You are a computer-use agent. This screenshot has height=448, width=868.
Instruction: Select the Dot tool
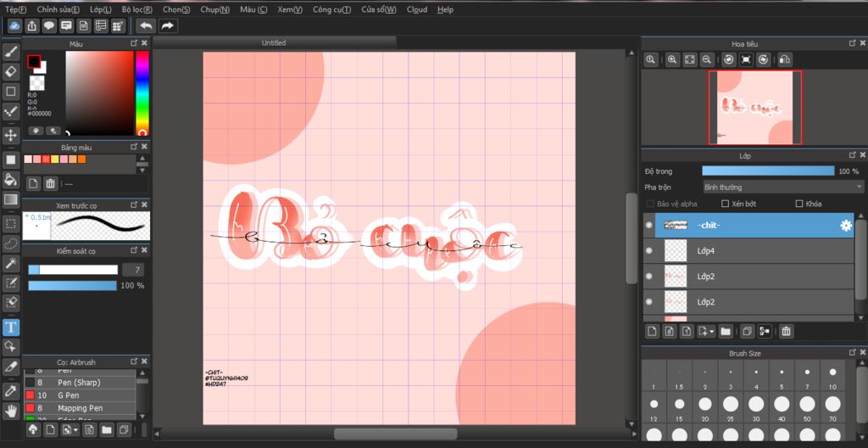point(11,111)
